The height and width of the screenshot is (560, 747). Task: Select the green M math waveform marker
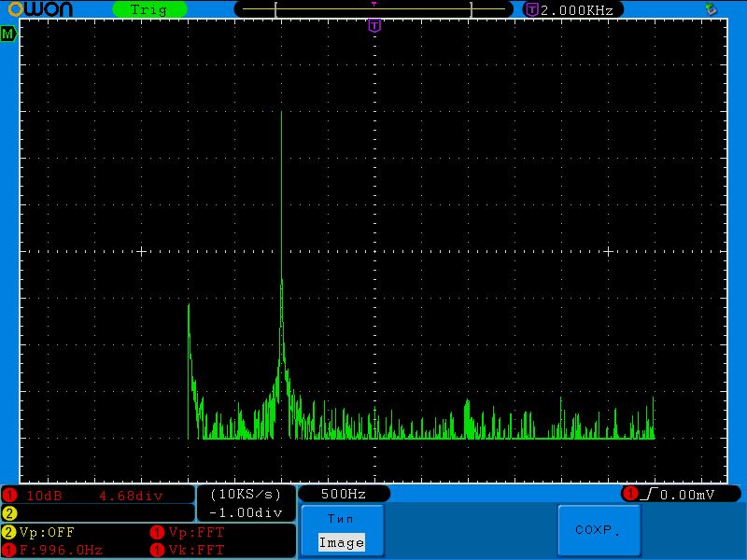pos(8,34)
